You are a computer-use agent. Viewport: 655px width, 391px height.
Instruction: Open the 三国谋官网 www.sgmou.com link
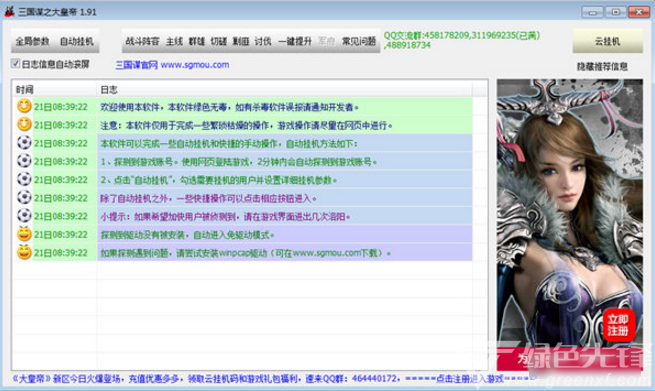point(172,65)
